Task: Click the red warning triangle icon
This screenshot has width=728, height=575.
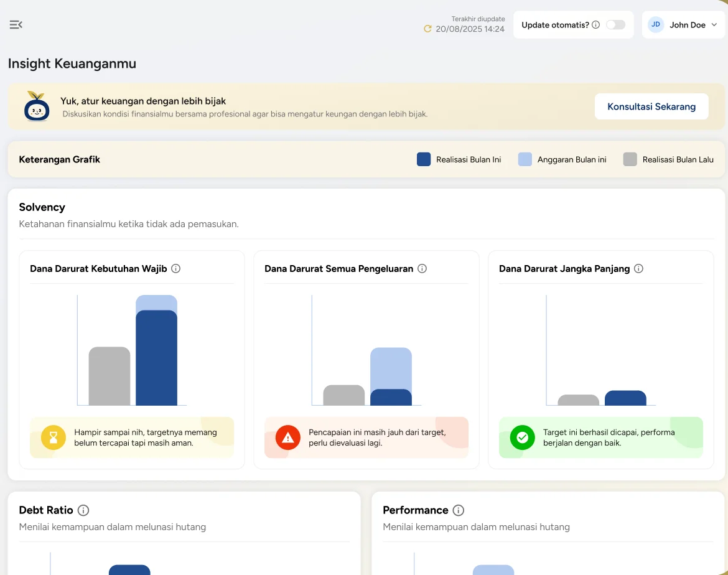Action: click(x=288, y=437)
